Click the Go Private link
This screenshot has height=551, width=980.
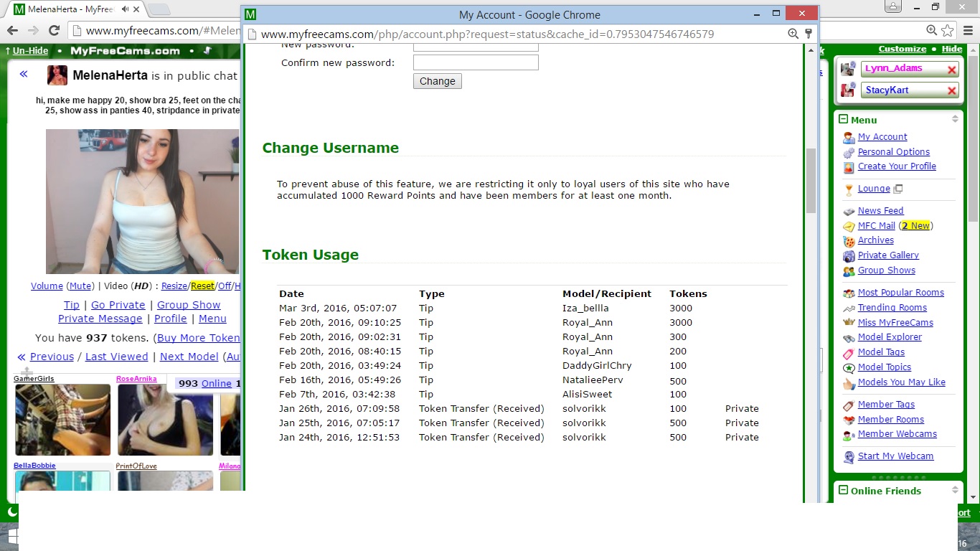pos(118,305)
